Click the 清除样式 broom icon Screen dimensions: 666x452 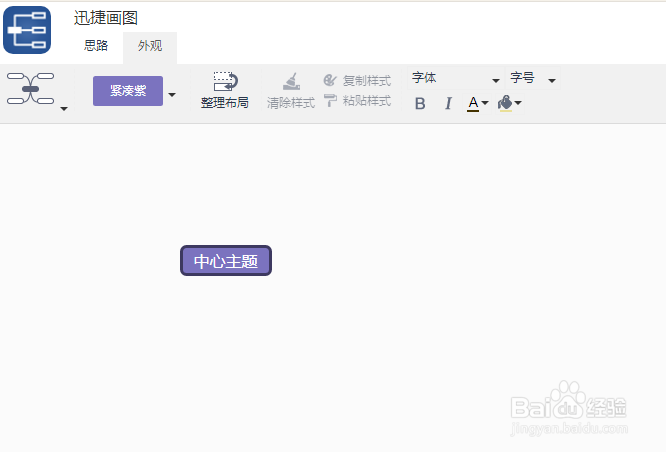291,82
